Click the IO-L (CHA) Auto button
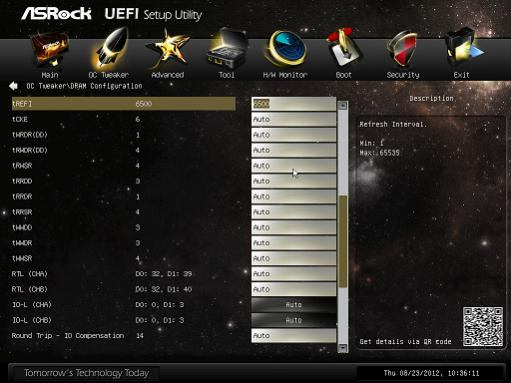Viewport: 511px width, 383px height. pos(294,305)
